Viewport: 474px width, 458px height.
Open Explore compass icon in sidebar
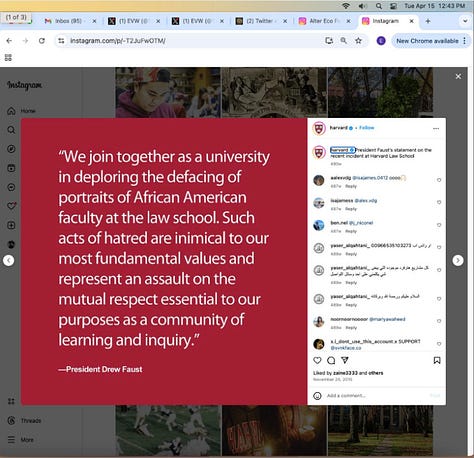(11, 149)
